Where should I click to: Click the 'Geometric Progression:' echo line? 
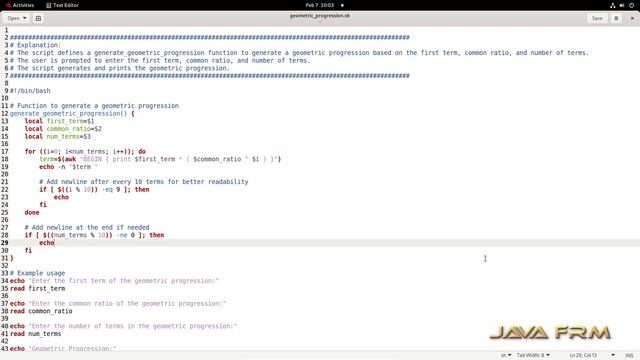click(63, 348)
